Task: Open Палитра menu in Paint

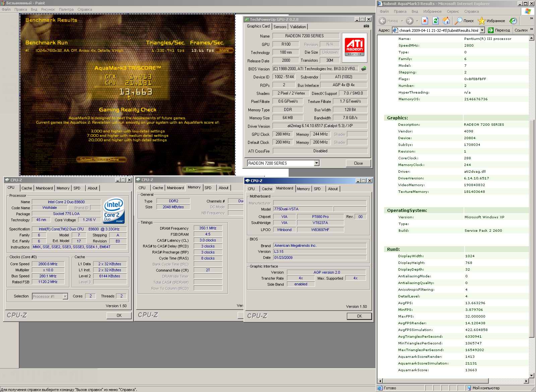Action: pyautogui.click(x=66, y=9)
